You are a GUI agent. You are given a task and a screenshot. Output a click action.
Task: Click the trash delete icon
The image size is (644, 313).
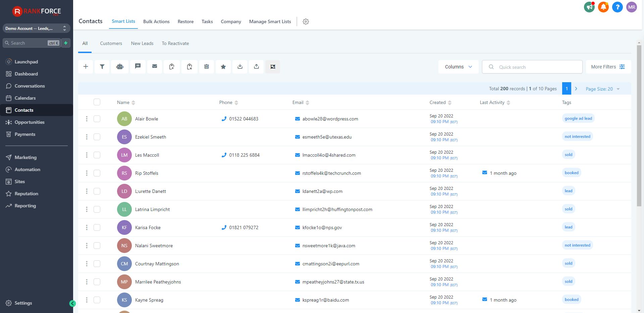click(207, 67)
